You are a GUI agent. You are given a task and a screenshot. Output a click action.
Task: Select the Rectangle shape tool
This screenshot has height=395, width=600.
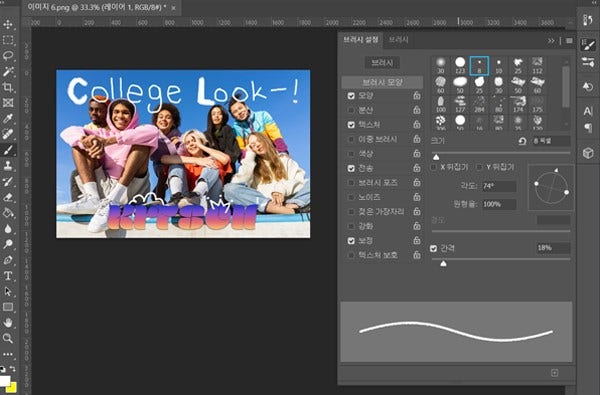(x=8, y=307)
